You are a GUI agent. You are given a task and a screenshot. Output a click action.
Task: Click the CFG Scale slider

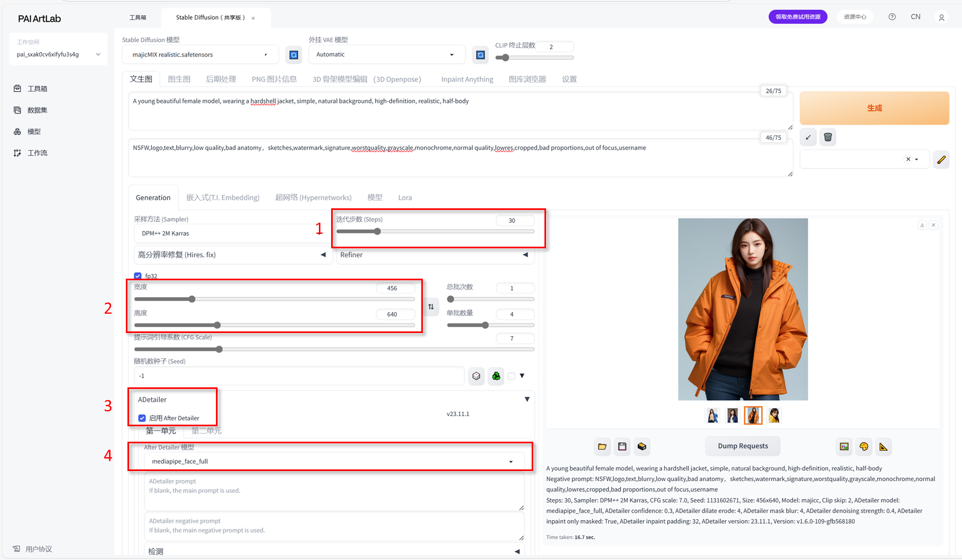334,350
